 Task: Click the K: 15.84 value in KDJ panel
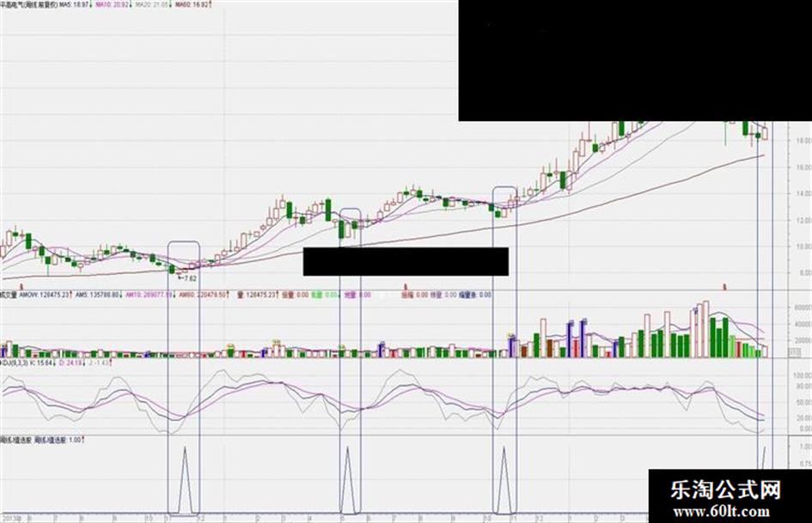tap(40, 363)
